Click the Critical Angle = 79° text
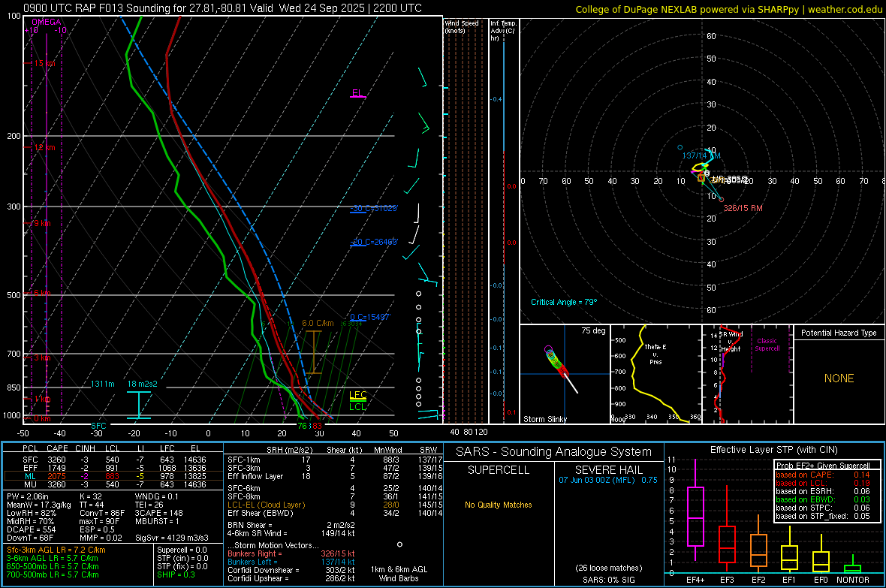 point(564,302)
